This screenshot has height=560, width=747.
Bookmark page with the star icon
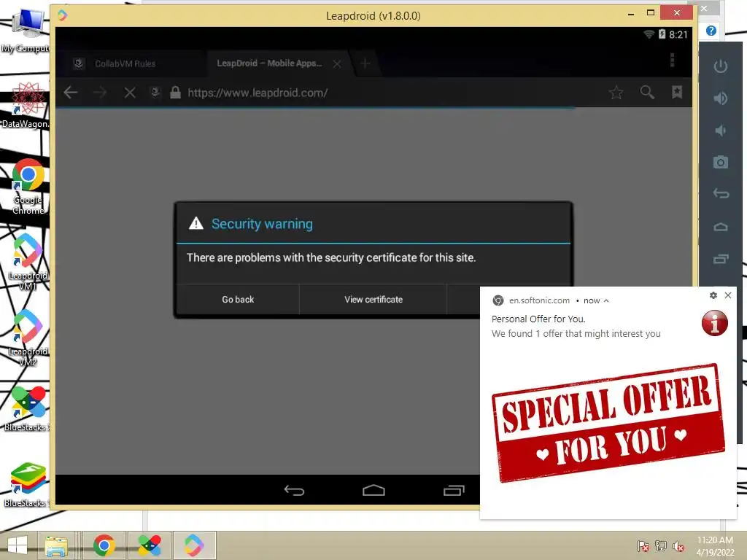(616, 93)
